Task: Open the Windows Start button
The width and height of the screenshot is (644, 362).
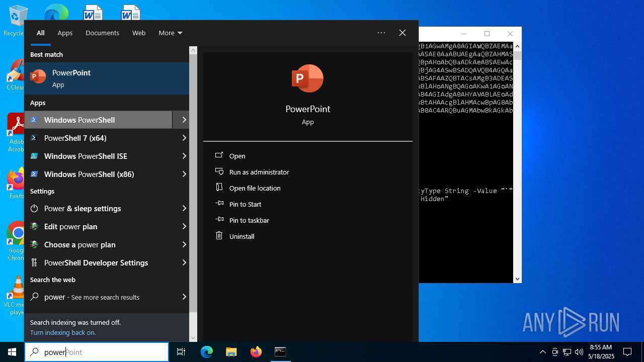Action: click(12, 352)
